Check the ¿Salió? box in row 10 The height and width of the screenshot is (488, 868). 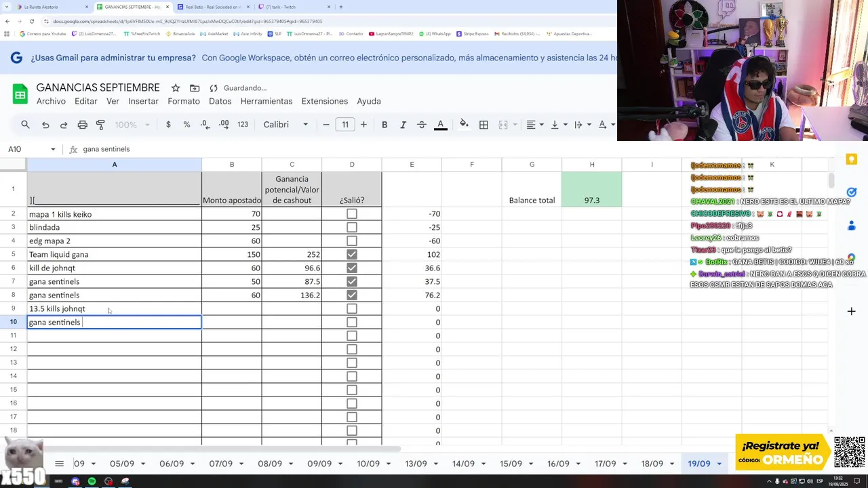[351, 323]
